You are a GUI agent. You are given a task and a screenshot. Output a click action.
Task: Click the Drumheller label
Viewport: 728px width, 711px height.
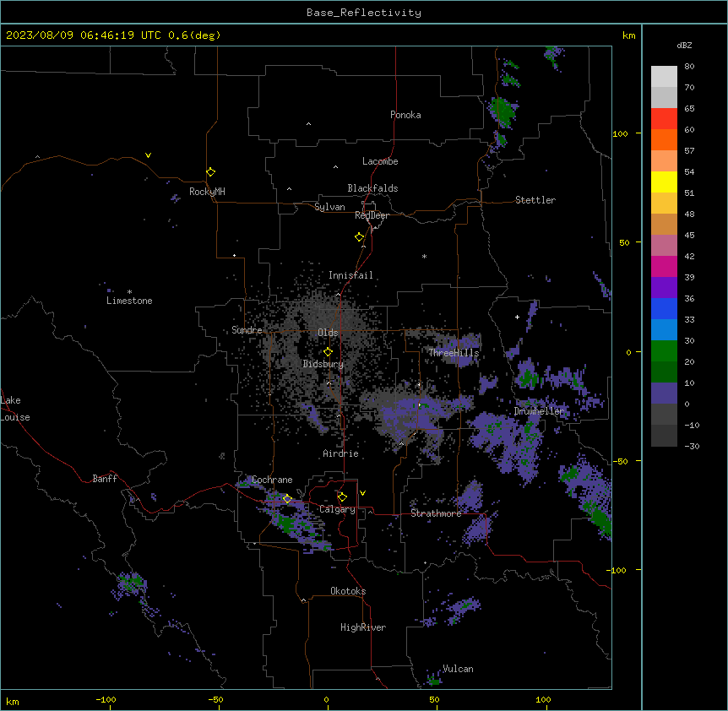coord(539,411)
